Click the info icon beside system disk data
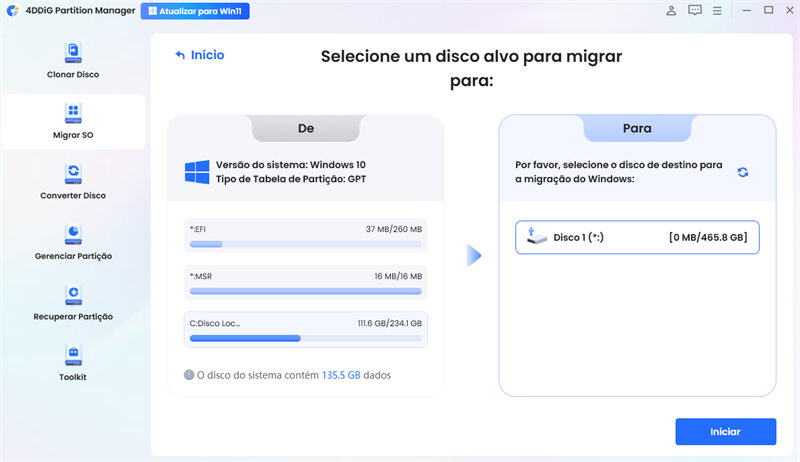Image resolution: width=800 pixels, height=462 pixels. point(189,375)
